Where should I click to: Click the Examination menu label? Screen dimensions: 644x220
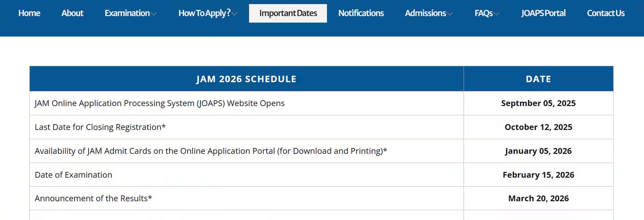click(x=127, y=13)
